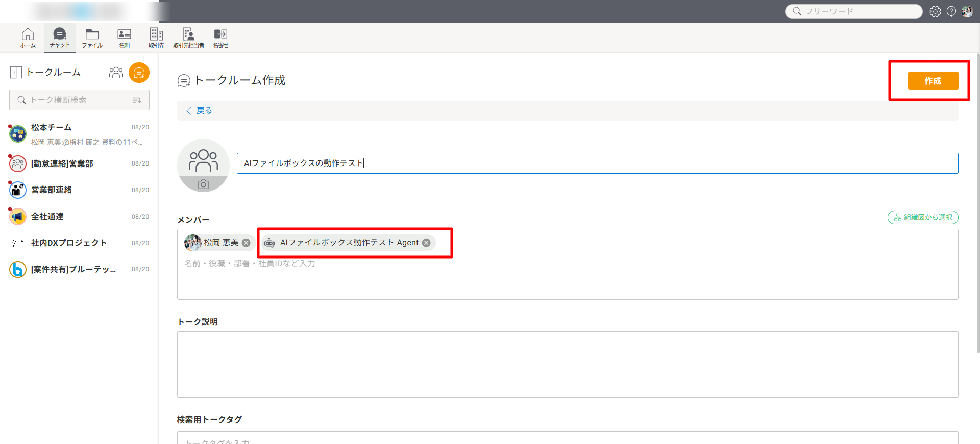Open the ファイル (Files) section
This screenshot has width=980, height=444.
point(92,38)
